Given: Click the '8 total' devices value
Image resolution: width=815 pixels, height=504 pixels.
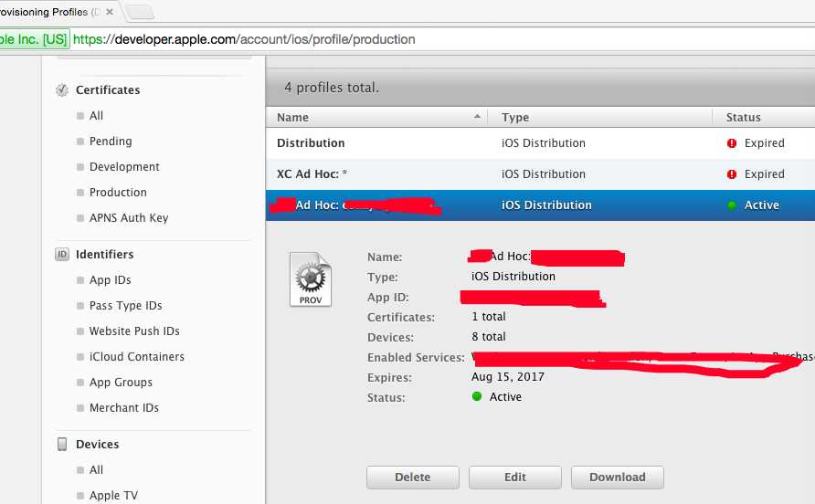Looking at the screenshot, I should pos(489,337).
